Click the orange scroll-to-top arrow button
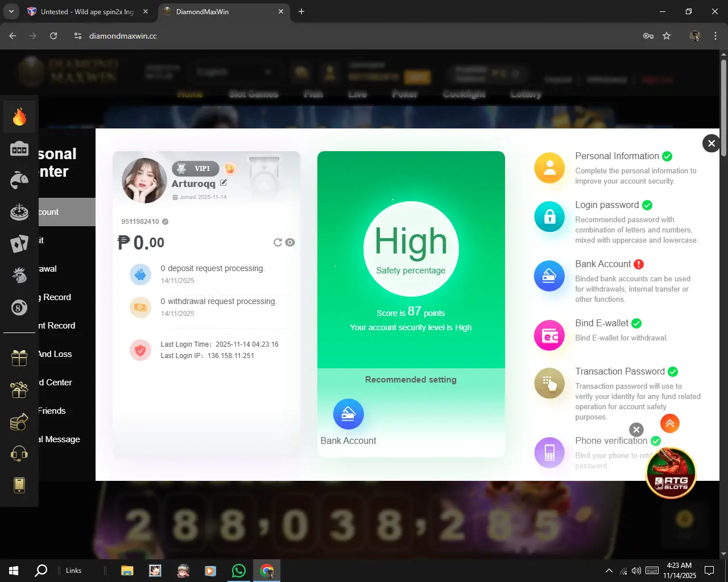Image resolution: width=728 pixels, height=582 pixels. (x=670, y=423)
